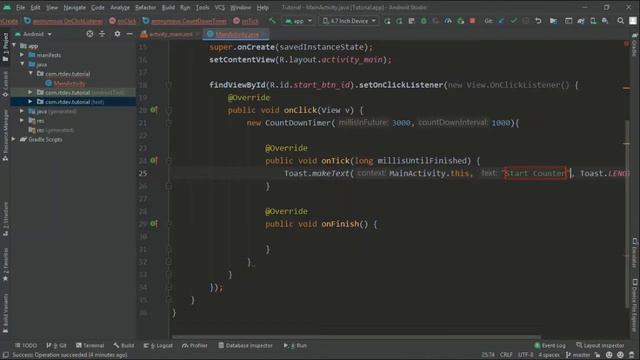Open AVD Manager device icon
This screenshot has width=640, height=360.
[x=593, y=20]
